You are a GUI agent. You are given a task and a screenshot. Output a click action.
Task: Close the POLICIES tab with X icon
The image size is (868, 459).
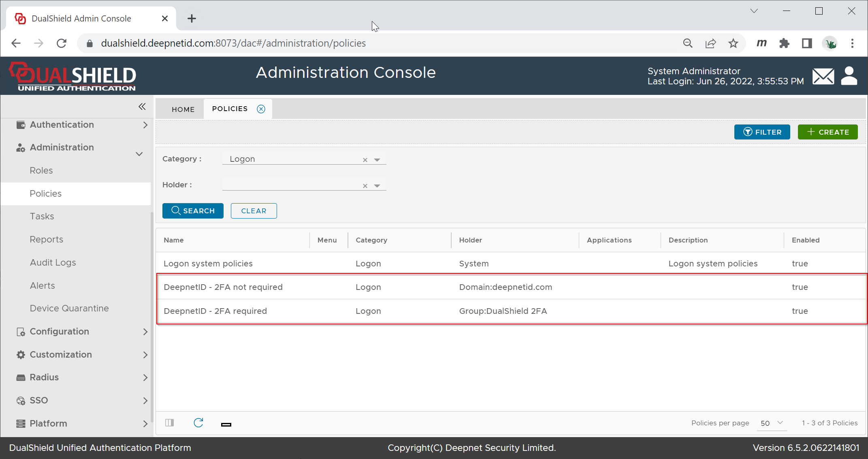[261, 109]
